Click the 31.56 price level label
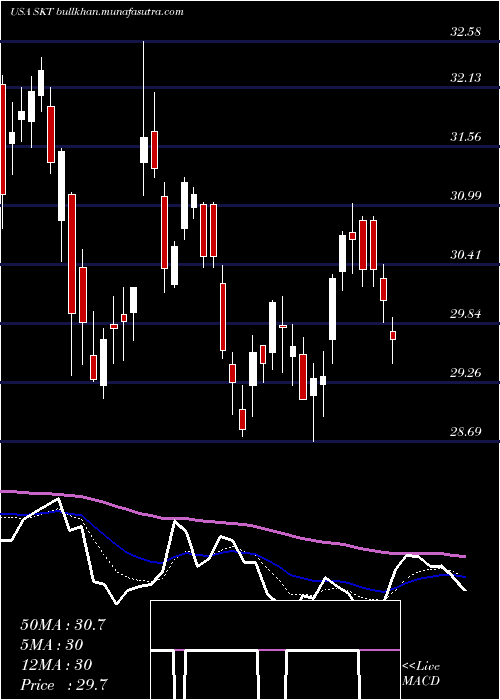The height and width of the screenshot is (700, 500). point(466,137)
